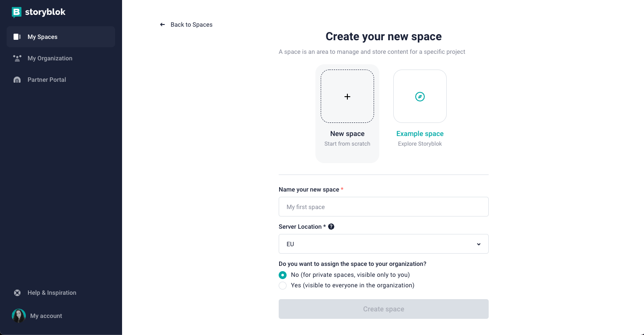The height and width of the screenshot is (335, 644).
Task: Click the compass icon on Example space card
Action: coord(420,96)
